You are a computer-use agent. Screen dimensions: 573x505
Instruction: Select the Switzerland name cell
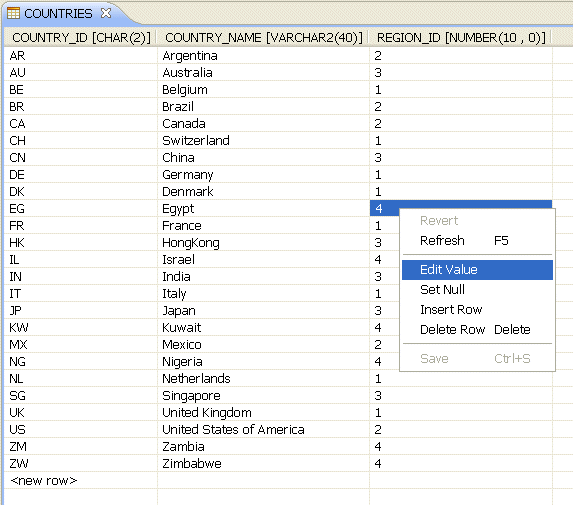(x=263, y=141)
